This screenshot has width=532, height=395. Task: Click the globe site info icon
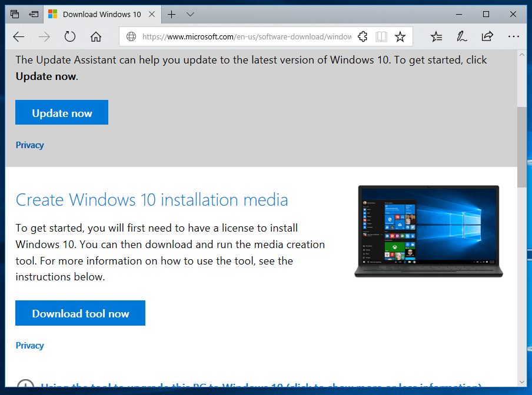[131, 36]
